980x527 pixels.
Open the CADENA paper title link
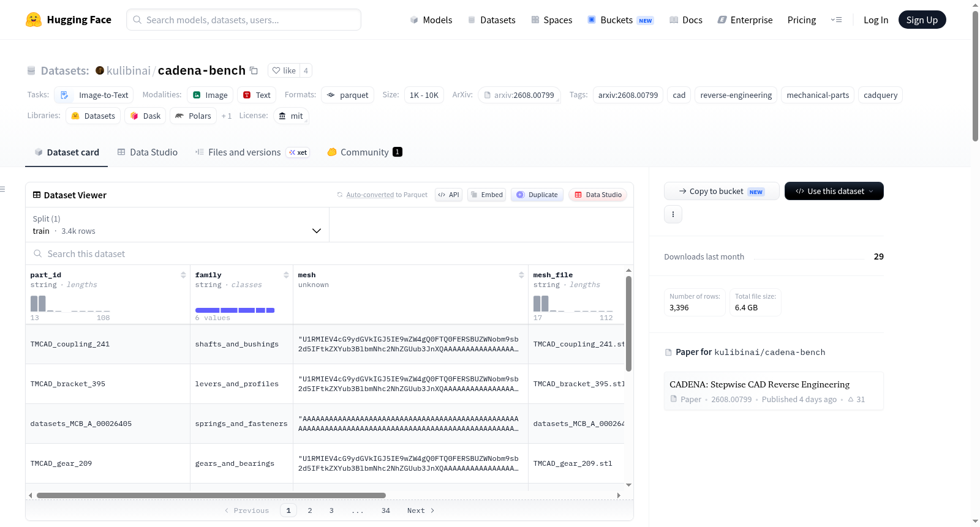click(759, 384)
